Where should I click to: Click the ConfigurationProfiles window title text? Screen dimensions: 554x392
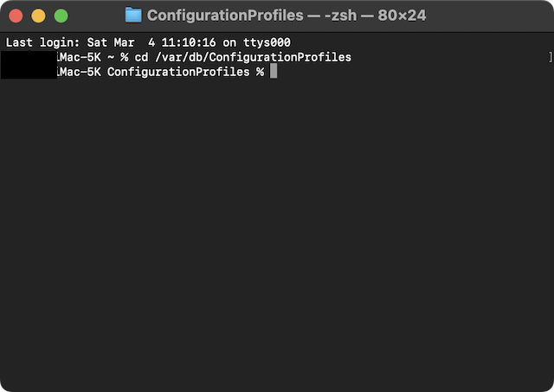coord(225,15)
